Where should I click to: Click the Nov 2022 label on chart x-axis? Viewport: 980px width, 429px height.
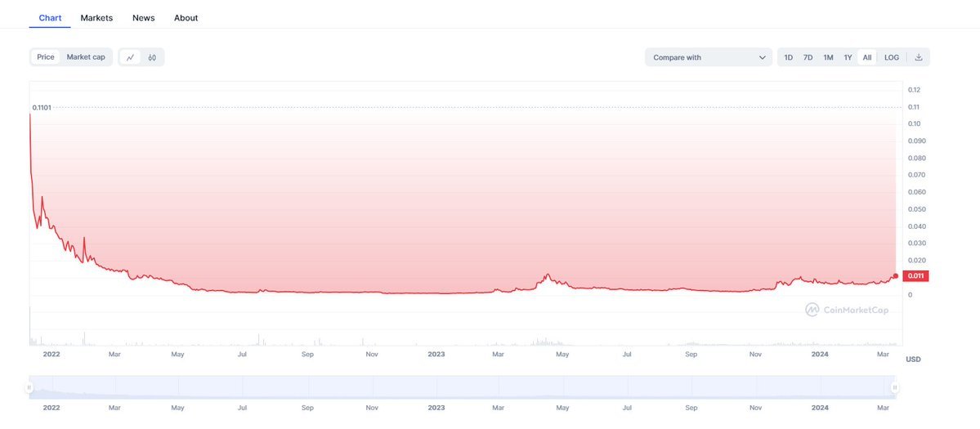(372, 354)
